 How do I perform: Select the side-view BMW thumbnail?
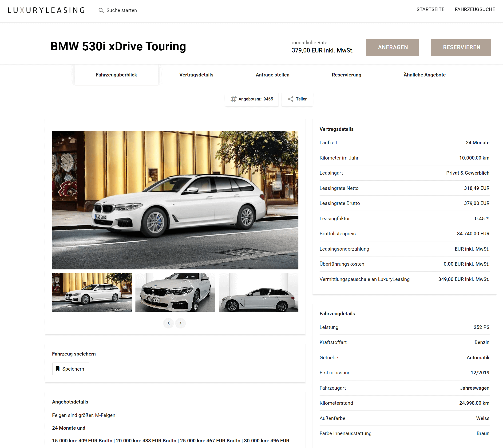tap(258, 292)
